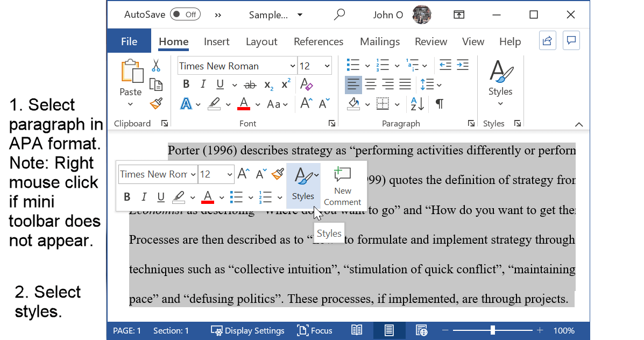Click Display Settings in the status bar

[x=247, y=330]
